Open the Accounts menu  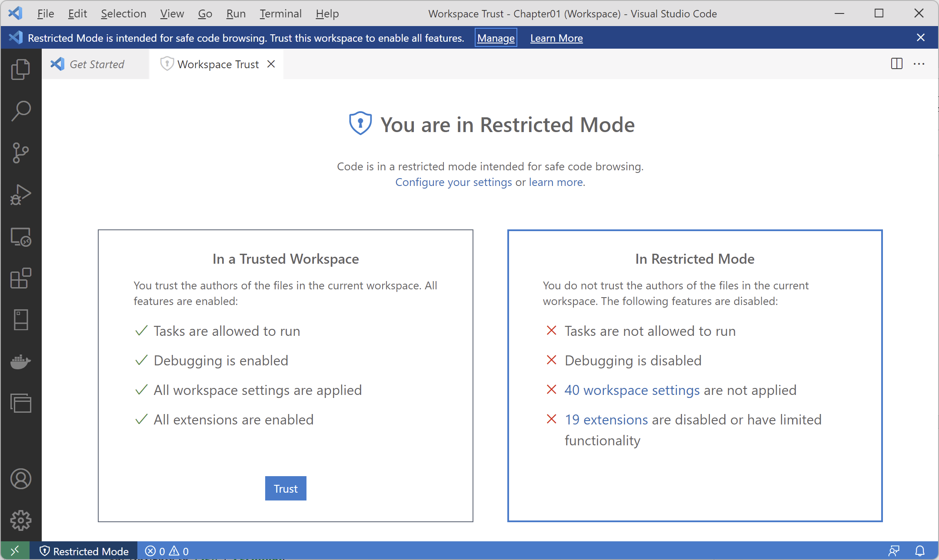click(20, 479)
